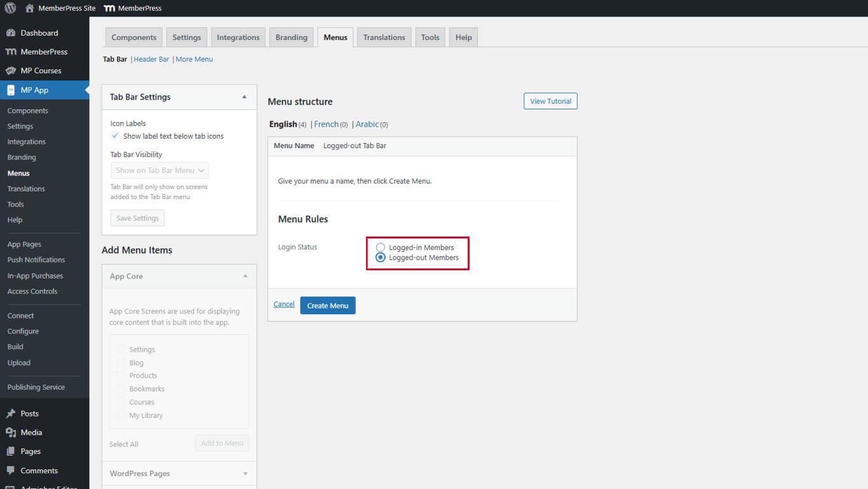Open the Media library icon
Image resolution: width=868 pixels, height=489 pixels.
11,432
